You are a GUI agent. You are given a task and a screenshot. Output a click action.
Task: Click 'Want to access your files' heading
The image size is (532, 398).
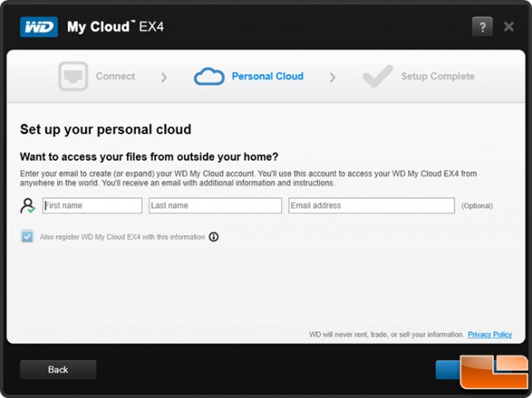149,157
